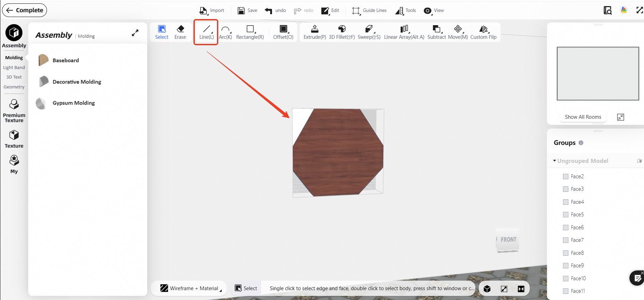
Task: Switch to the Light Band category
Action: pos(14,68)
